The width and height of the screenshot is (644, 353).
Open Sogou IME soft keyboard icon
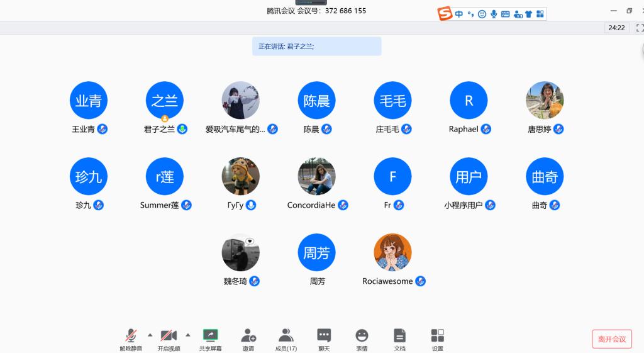[506, 14]
